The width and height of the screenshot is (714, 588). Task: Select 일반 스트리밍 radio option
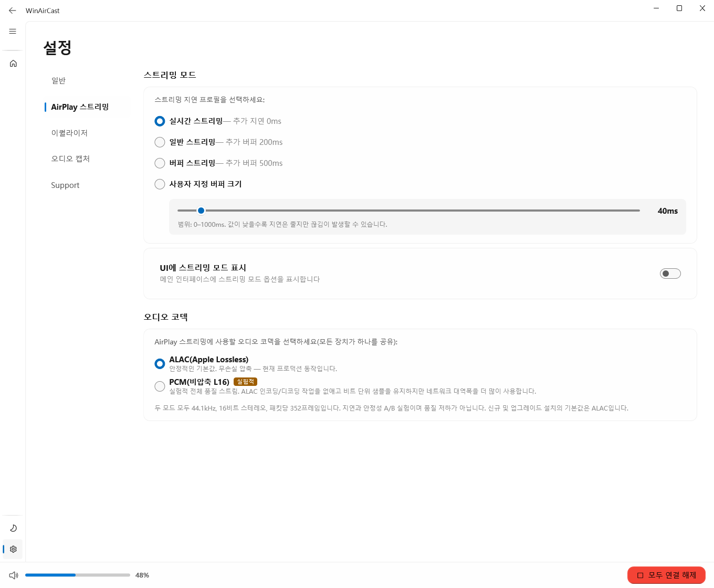pyautogui.click(x=218, y=142)
